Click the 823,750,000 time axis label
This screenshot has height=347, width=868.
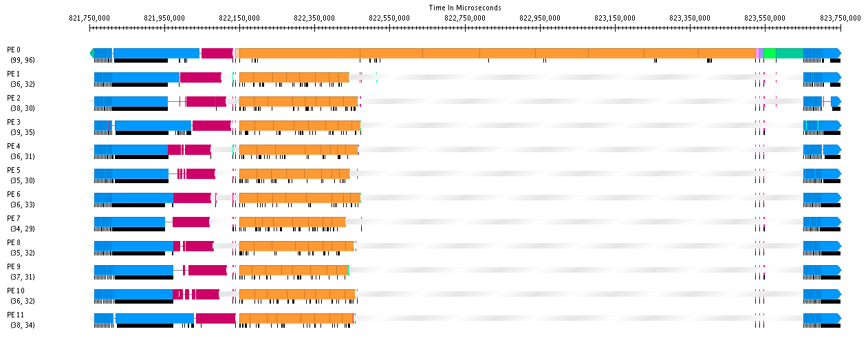[840, 18]
